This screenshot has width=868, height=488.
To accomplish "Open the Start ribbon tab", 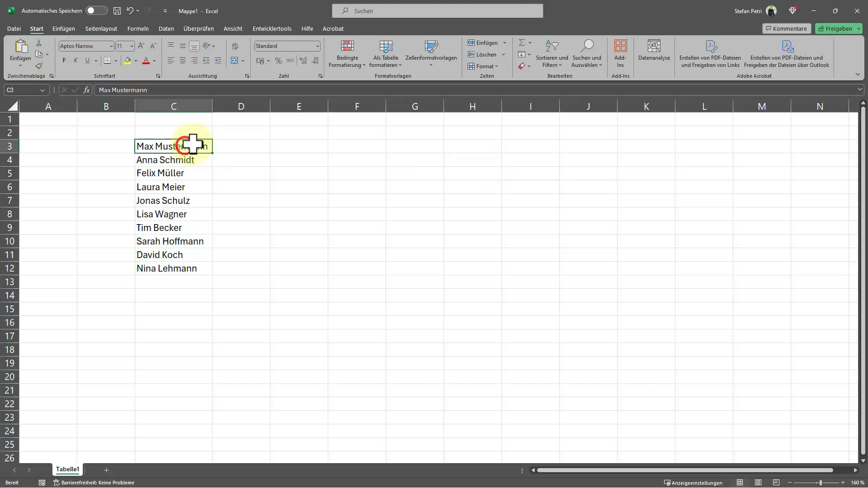I will (x=36, y=28).
